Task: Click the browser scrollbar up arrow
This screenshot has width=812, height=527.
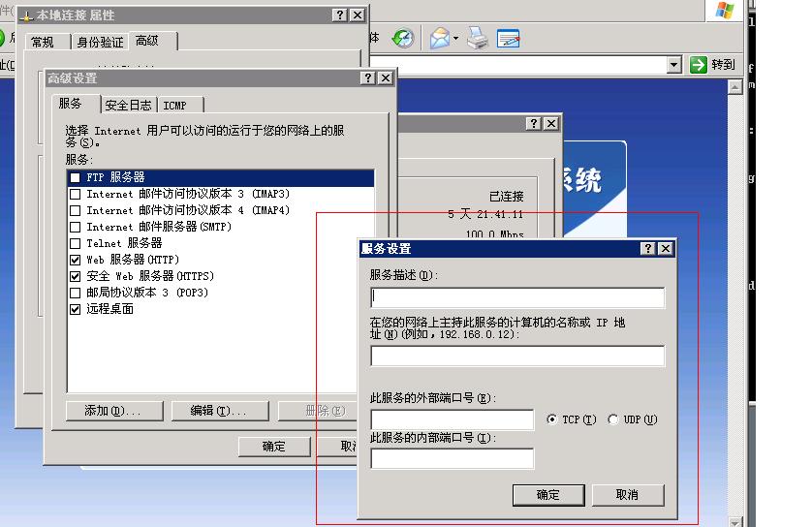Action: tap(734, 87)
